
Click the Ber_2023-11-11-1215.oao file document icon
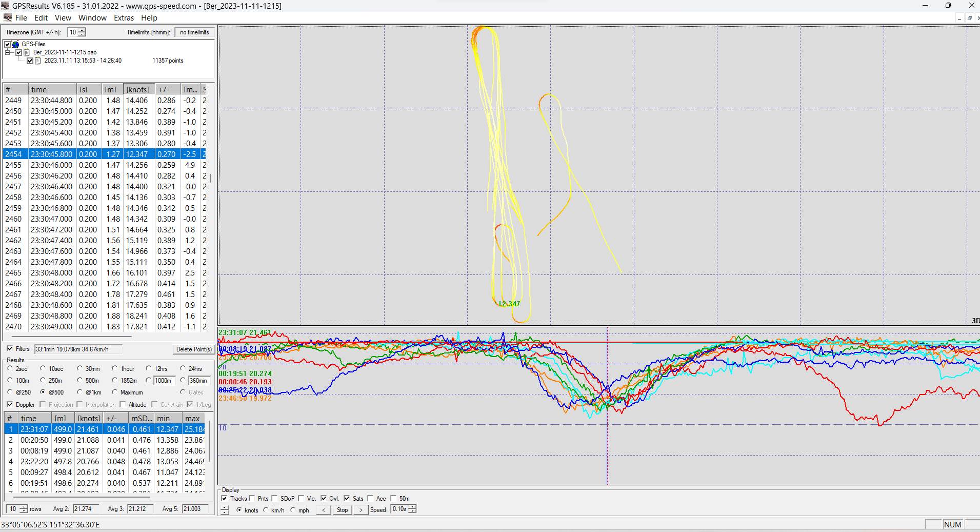[27, 52]
